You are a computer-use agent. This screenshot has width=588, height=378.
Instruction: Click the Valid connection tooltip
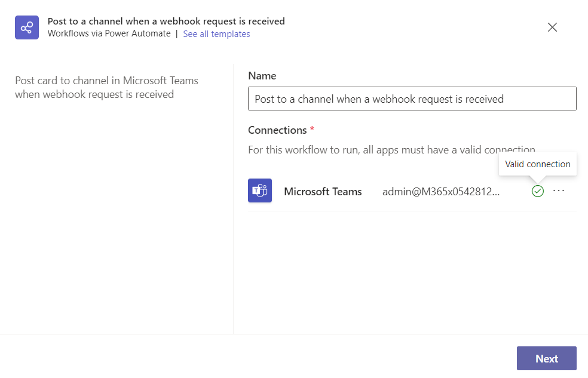pyautogui.click(x=537, y=164)
